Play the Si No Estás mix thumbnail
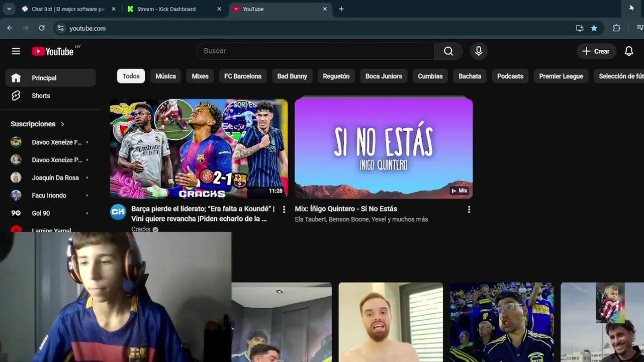This screenshot has width=644, height=362. click(384, 149)
